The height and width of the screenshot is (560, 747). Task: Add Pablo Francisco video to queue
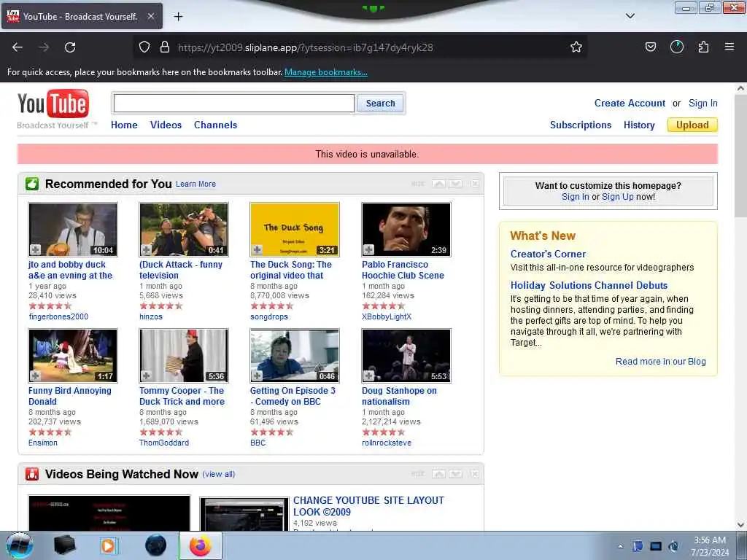click(368, 249)
